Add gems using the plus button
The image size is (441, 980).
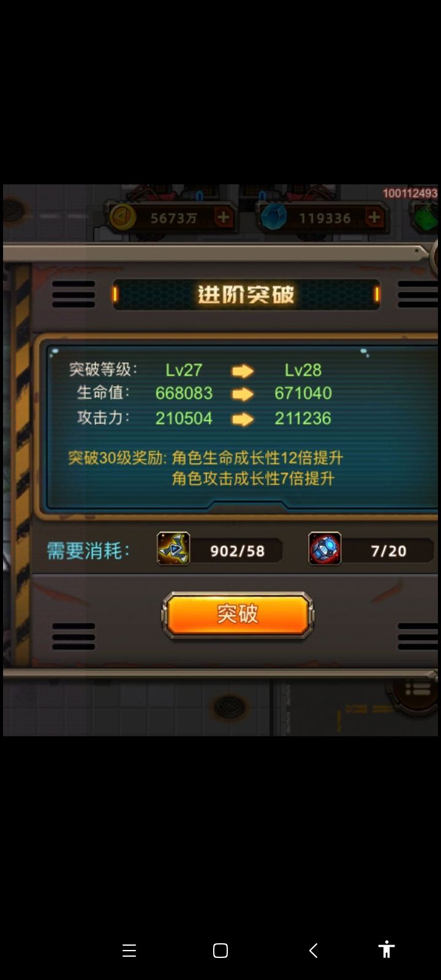click(x=374, y=217)
